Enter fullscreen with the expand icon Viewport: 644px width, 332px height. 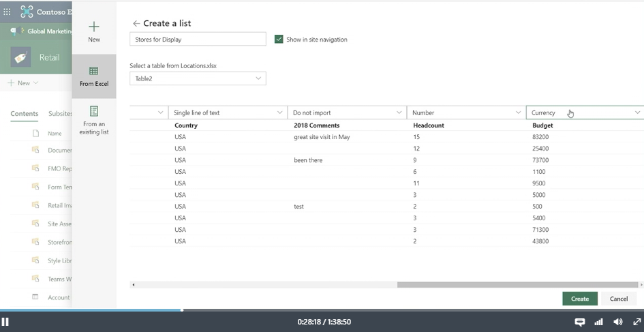(x=637, y=322)
